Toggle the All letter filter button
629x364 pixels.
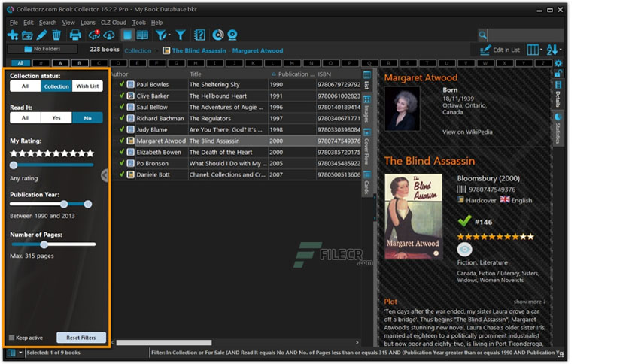tap(20, 63)
